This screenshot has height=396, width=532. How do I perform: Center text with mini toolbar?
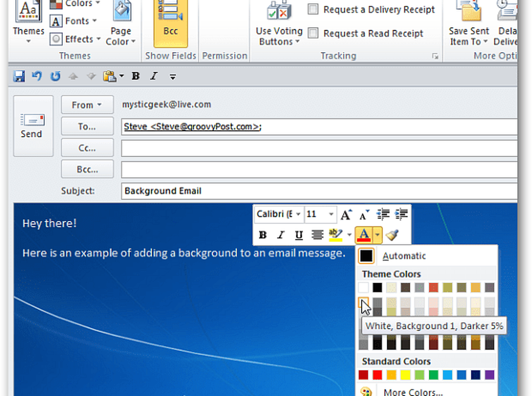click(x=317, y=235)
